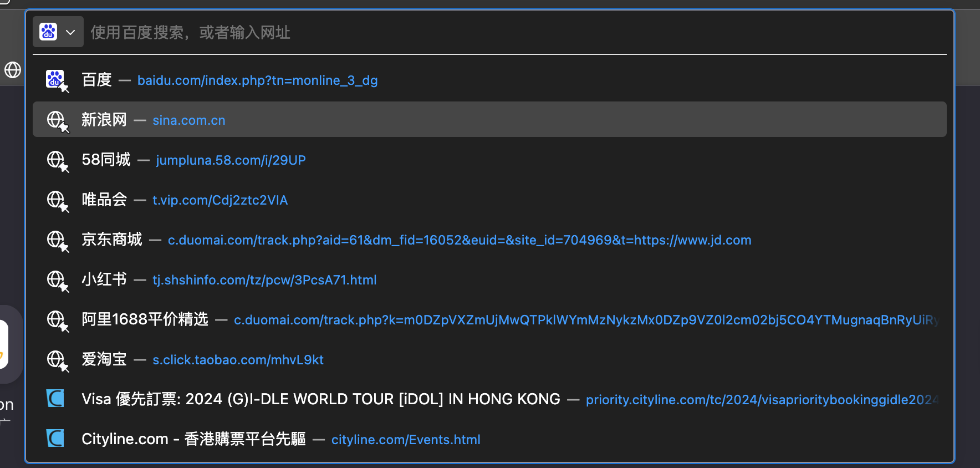The image size is (980, 468).
Task: Open the cityline.com/Events.html link
Action: pyautogui.click(x=406, y=440)
